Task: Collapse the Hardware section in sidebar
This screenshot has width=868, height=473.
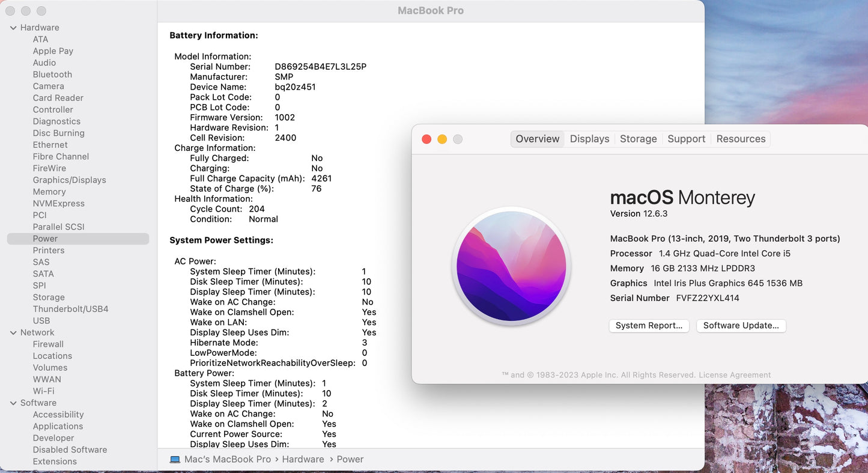Action: (x=13, y=28)
